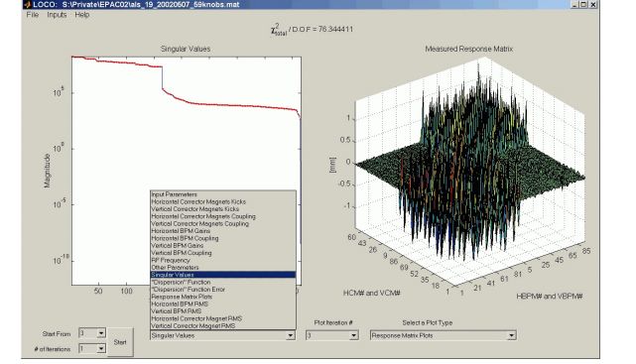Minimize the LOCO window
The height and width of the screenshot is (364, 636).
click(574, 4)
